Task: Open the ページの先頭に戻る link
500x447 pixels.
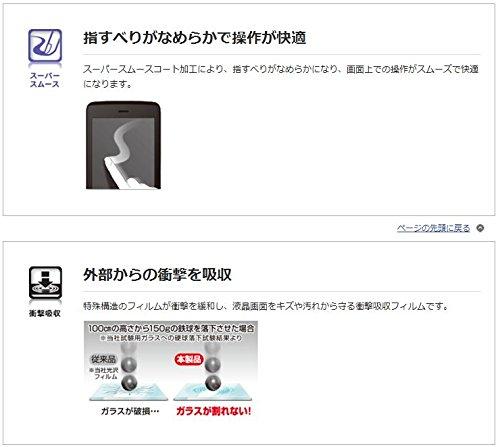Action: [433, 228]
